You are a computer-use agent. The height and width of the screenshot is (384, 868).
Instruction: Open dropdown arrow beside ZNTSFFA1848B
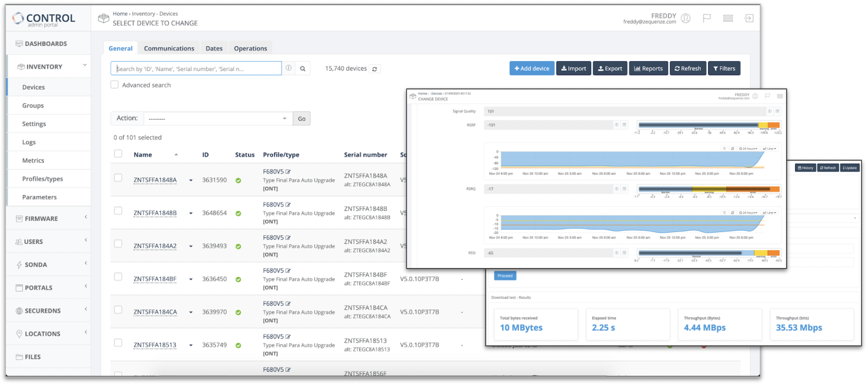click(x=191, y=213)
